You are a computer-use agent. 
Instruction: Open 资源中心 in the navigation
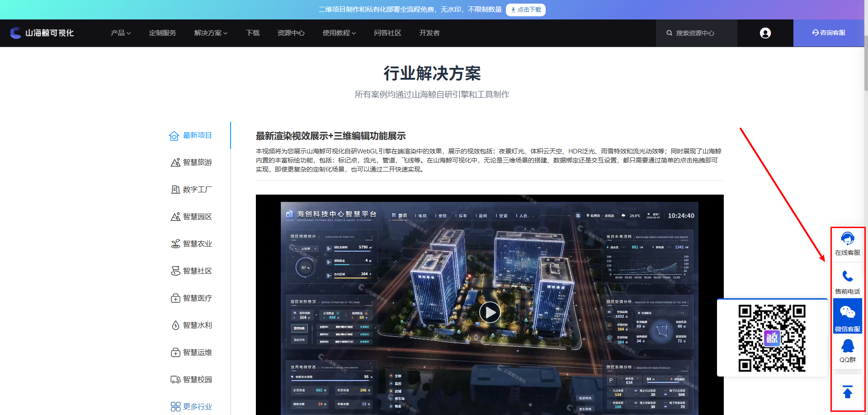(x=291, y=33)
